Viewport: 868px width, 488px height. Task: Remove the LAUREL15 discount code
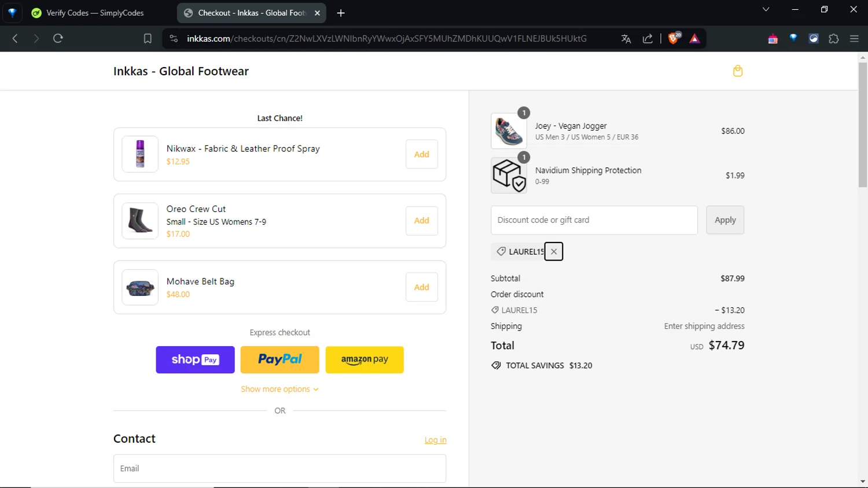(x=554, y=252)
